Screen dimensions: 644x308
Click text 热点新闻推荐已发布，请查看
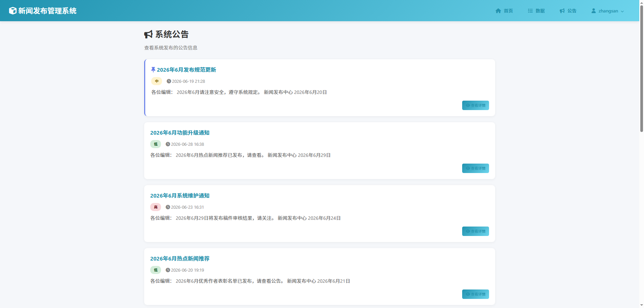coord(230,155)
